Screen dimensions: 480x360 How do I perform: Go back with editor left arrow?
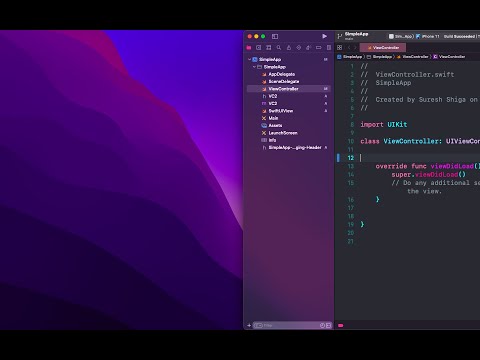click(x=349, y=48)
